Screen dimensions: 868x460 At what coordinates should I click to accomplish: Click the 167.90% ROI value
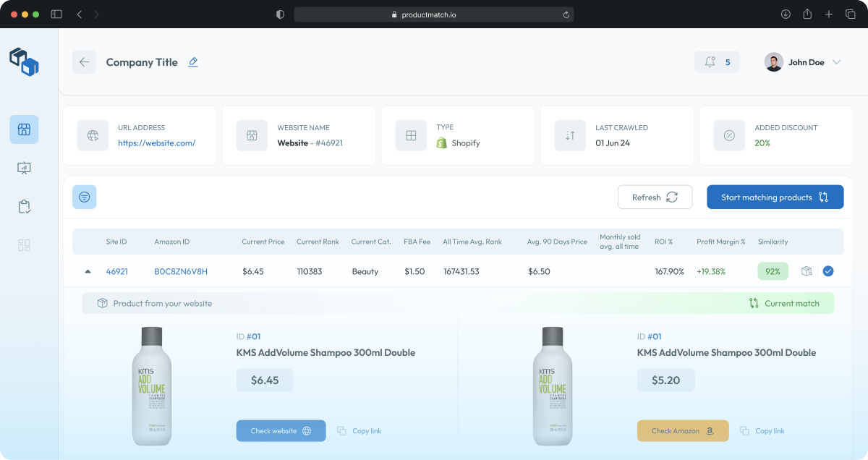point(669,272)
